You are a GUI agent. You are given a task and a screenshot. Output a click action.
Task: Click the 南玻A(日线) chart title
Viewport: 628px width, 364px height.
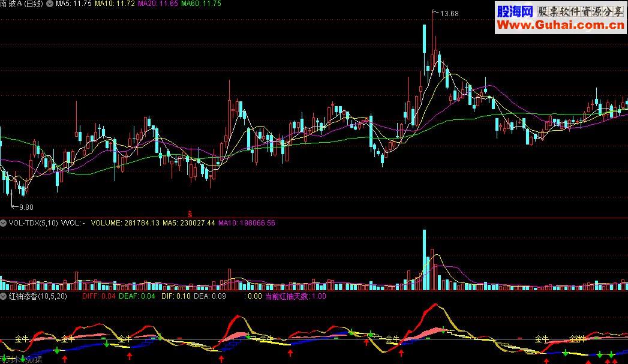click(x=22, y=4)
